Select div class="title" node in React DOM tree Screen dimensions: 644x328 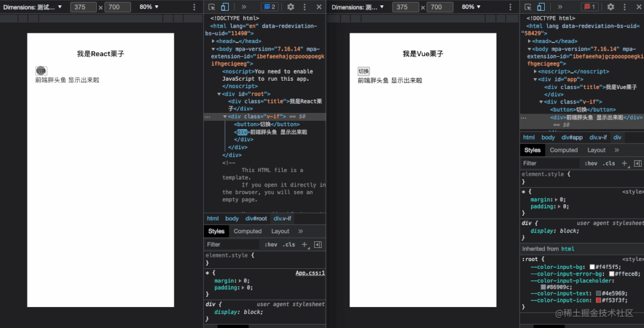pyautogui.click(x=275, y=105)
